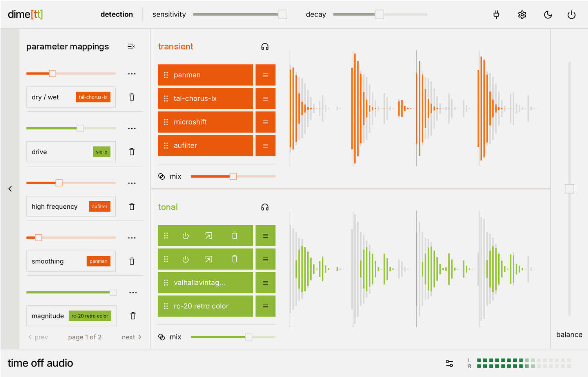588x377 pixels.
Task: Delete the magnitude rc-20 retro color mapping
Action: coord(133,316)
